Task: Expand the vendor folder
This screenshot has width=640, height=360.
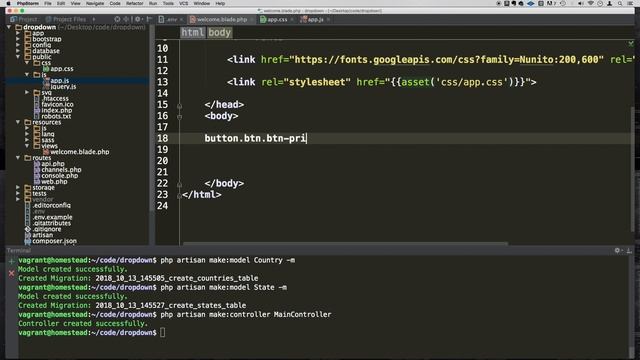Action: pos(18,199)
